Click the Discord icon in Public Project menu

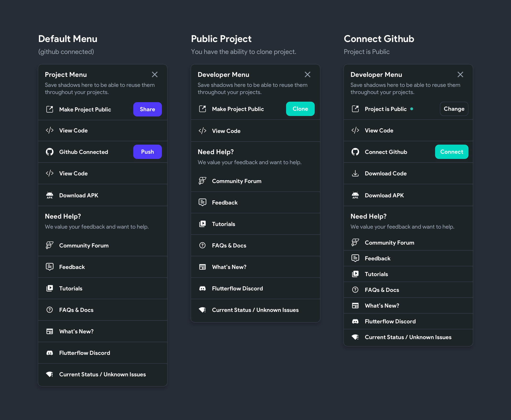(202, 288)
